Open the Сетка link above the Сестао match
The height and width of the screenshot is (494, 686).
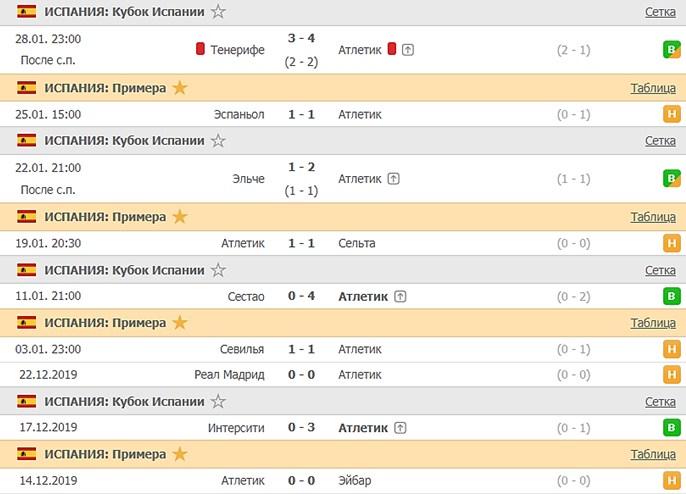click(x=660, y=270)
